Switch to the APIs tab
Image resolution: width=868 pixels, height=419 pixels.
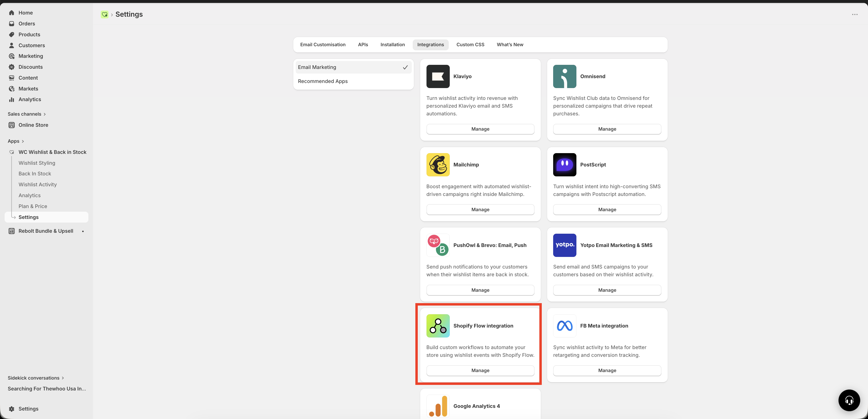[x=363, y=45]
